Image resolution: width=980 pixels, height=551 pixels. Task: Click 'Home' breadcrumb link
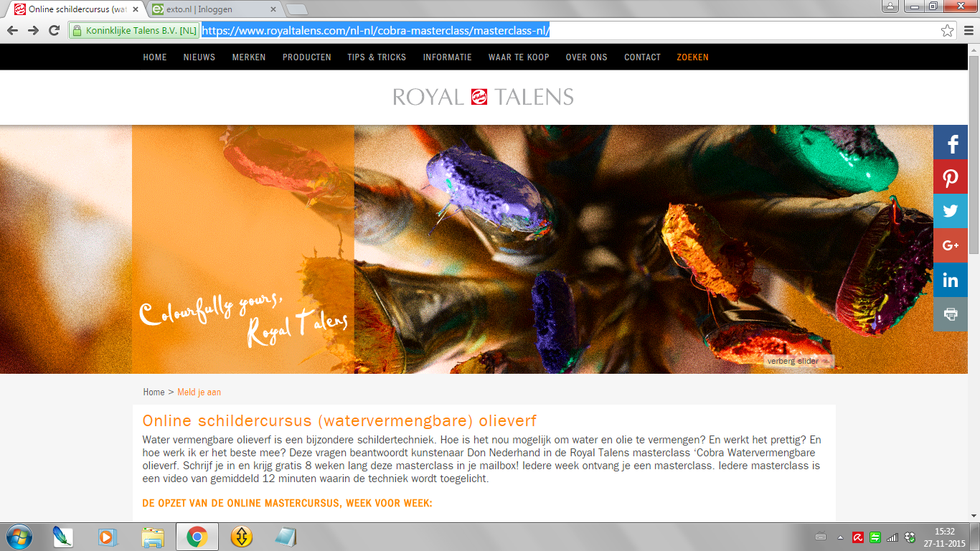154,392
